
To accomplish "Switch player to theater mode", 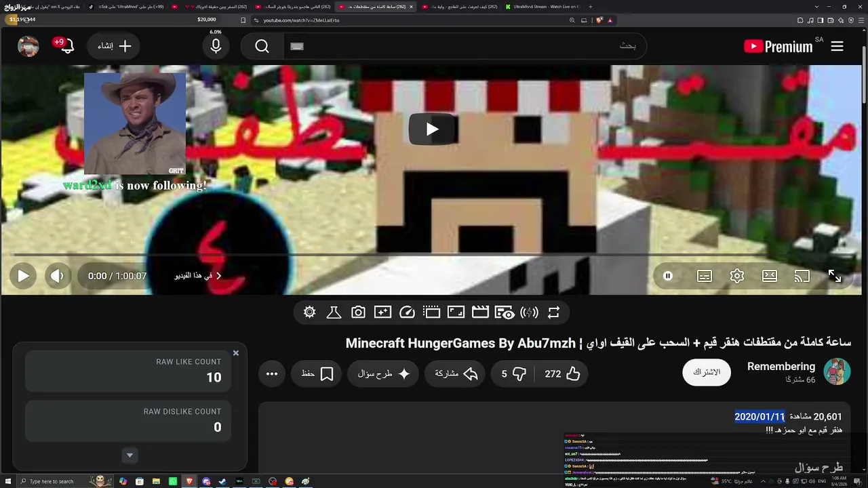I will coord(770,276).
